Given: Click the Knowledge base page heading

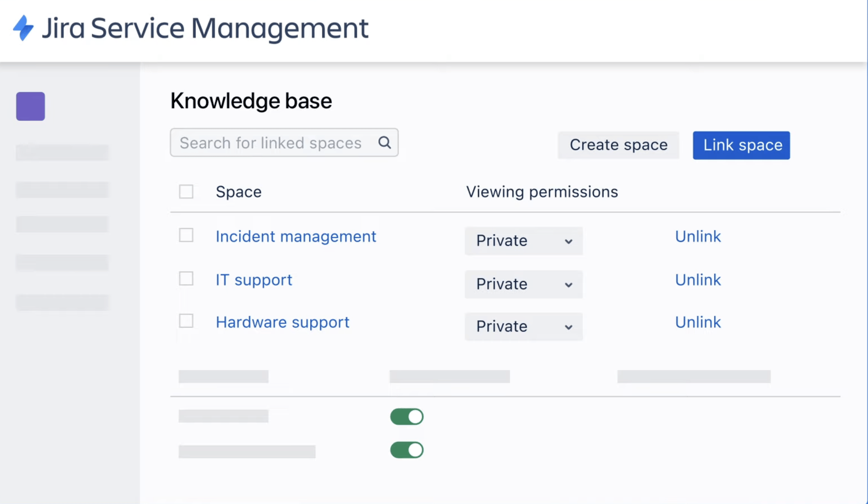Looking at the screenshot, I should point(251,101).
